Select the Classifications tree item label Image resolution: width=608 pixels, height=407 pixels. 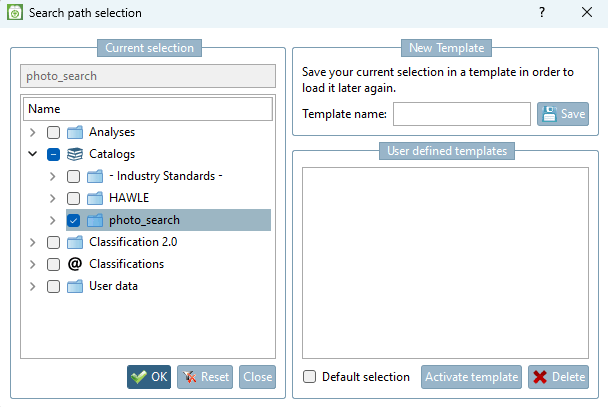[x=126, y=264]
